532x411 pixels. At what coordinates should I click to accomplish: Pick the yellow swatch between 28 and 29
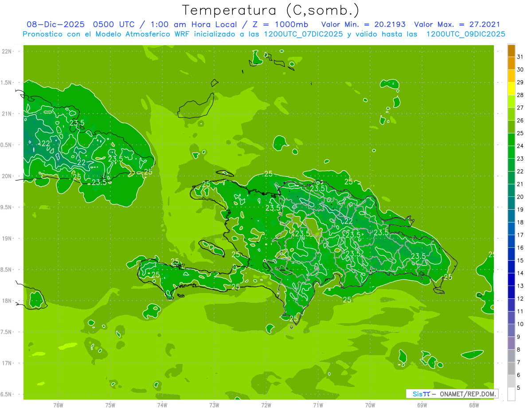pyautogui.click(x=511, y=89)
